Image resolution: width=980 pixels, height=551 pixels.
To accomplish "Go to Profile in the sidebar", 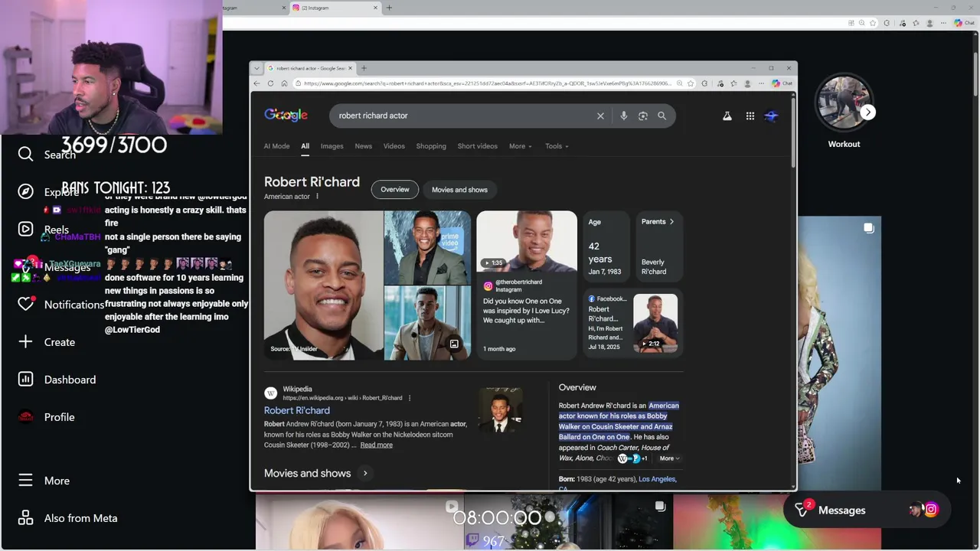I will (47, 416).
